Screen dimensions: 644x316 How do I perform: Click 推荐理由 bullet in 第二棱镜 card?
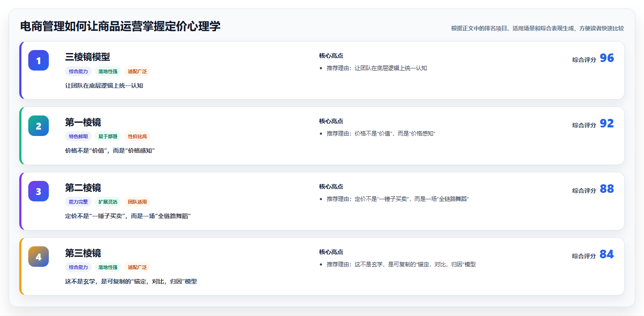coord(398,199)
